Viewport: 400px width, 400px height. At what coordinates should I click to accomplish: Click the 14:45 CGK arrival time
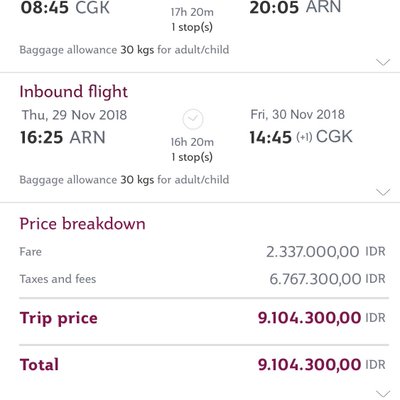[301, 137]
